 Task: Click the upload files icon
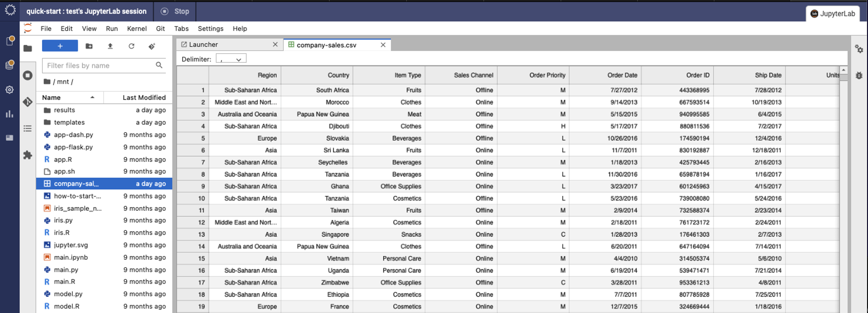(x=110, y=46)
